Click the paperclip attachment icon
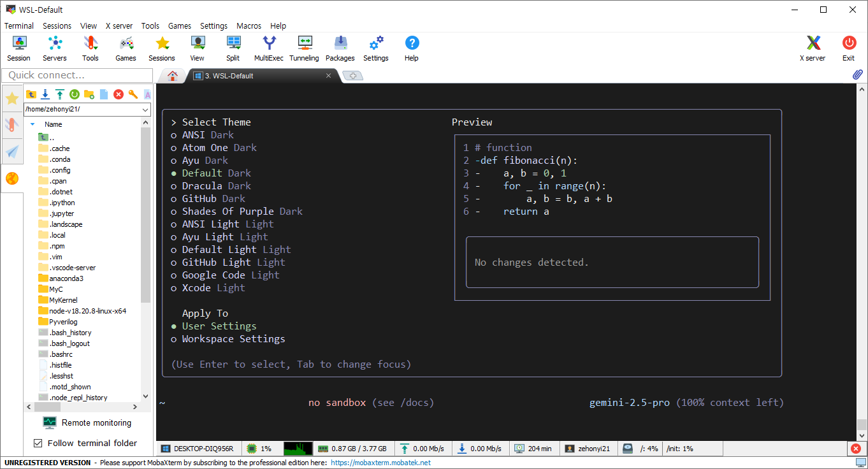 pos(858,75)
